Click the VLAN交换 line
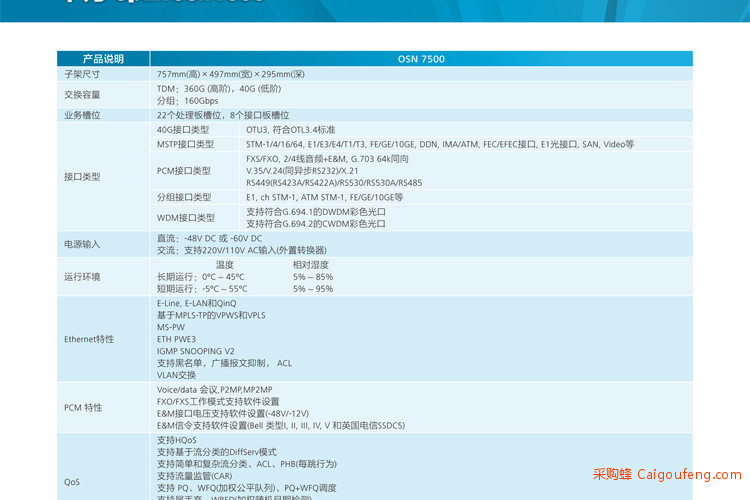This screenshot has height=500, width=750. click(x=176, y=375)
